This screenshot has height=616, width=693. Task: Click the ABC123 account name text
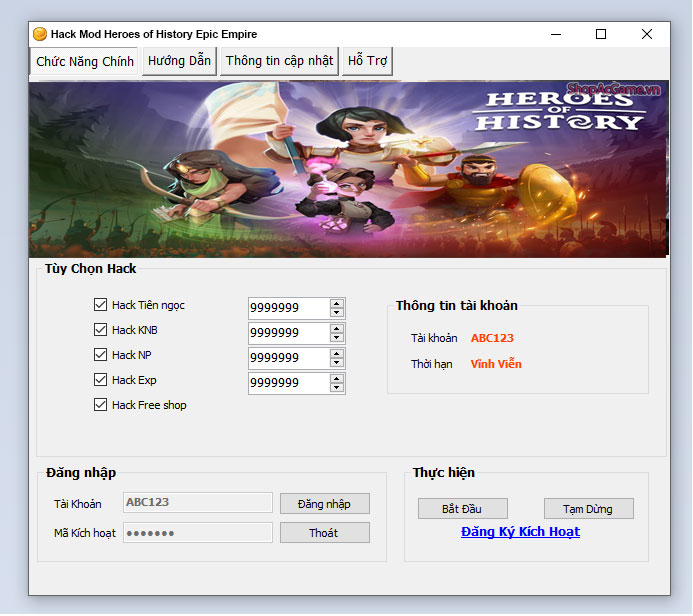[492, 338]
